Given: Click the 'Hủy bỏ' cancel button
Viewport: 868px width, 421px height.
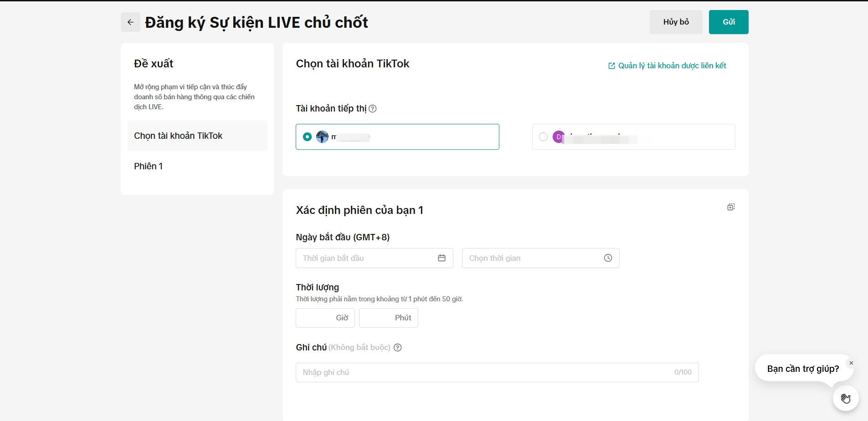Looking at the screenshot, I should pyautogui.click(x=676, y=22).
